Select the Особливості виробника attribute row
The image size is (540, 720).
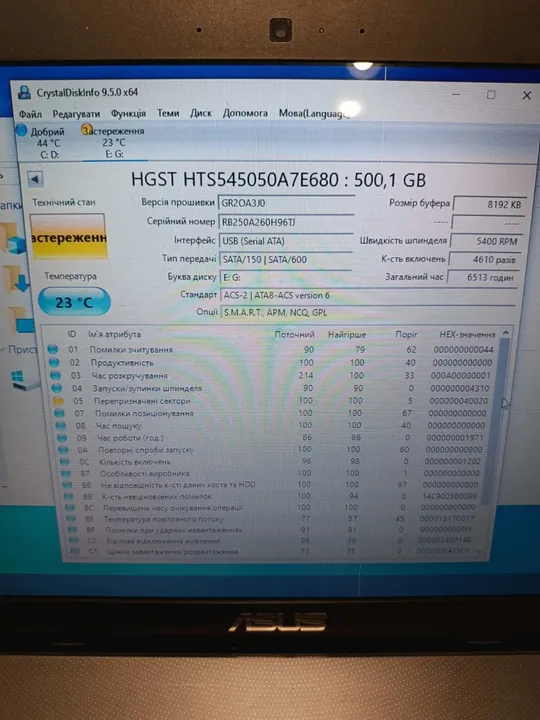tap(272, 473)
